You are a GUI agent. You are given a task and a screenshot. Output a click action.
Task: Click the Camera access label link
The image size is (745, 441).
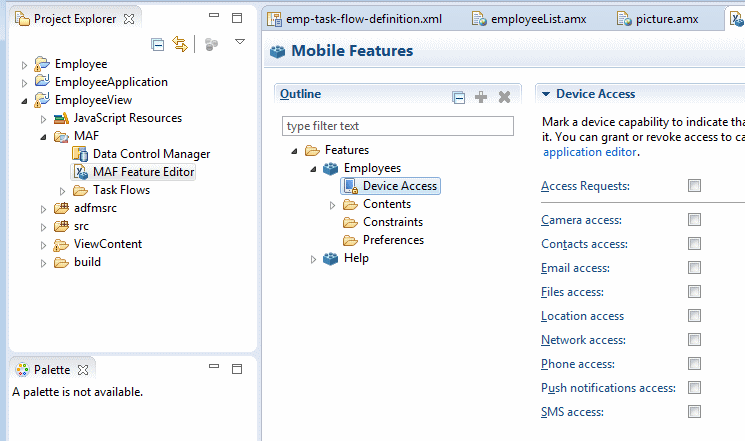(581, 220)
